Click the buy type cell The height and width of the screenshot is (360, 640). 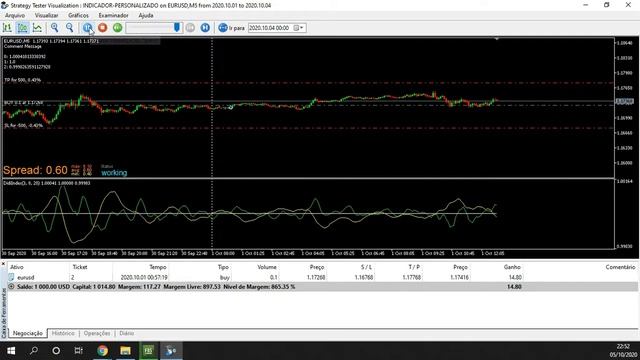(x=224, y=277)
